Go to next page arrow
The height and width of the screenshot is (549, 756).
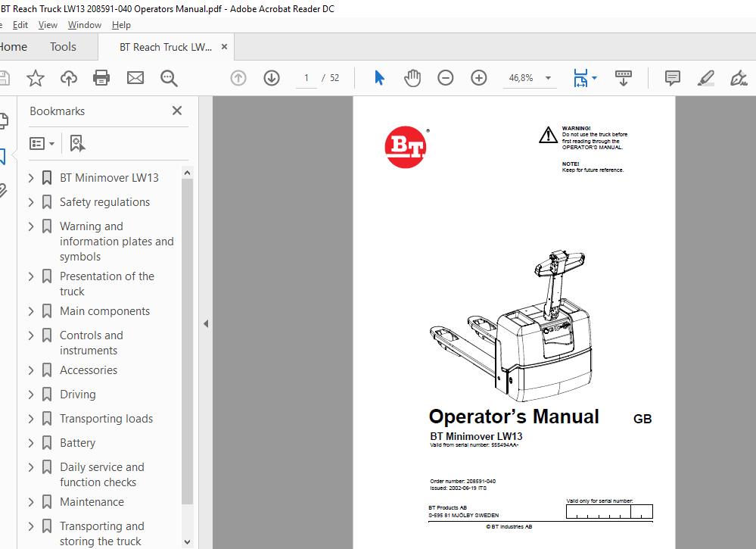pos(272,78)
